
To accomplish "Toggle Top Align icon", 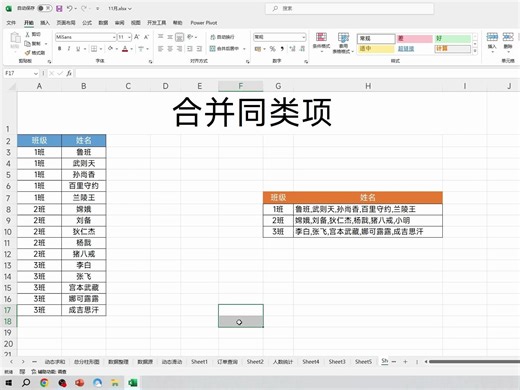I will point(161,37).
